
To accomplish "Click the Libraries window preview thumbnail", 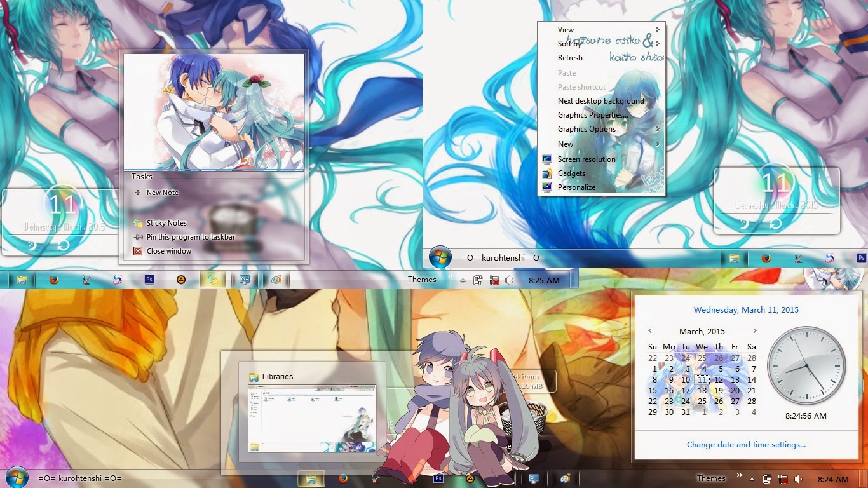I will coord(312,418).
